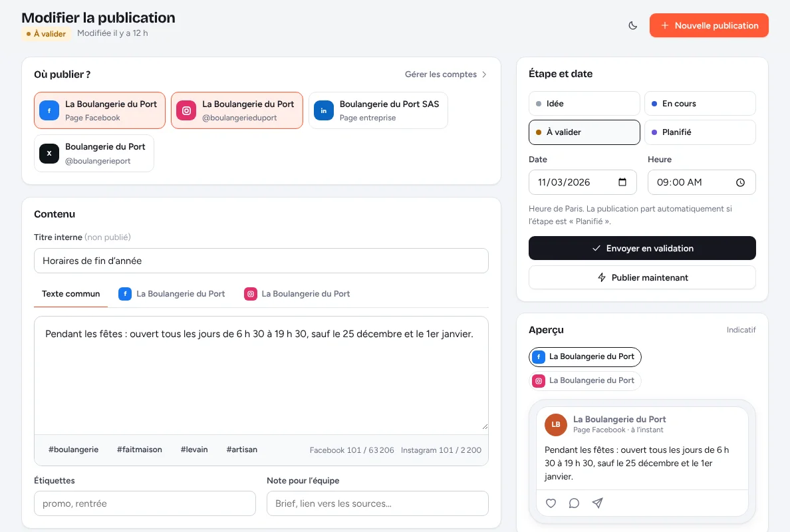This screenshot has width=790, height=532.
Task: Create a Nouvelle publication
Action: point(709,25)
